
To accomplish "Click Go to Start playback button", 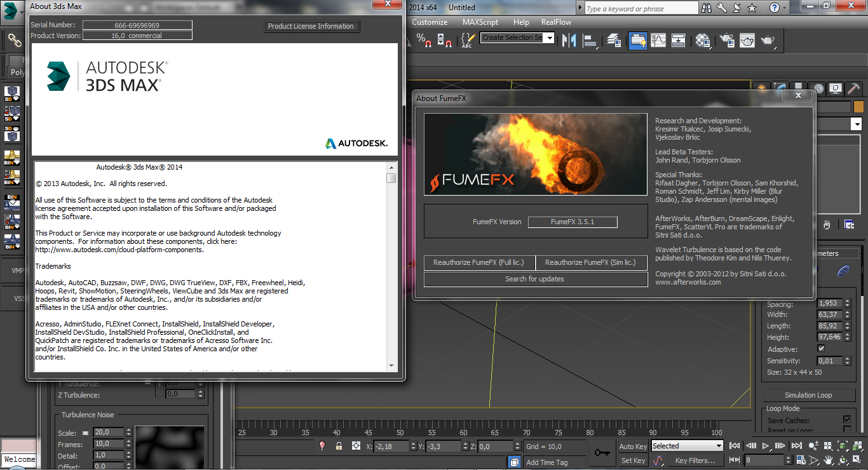I will (735, 446).
